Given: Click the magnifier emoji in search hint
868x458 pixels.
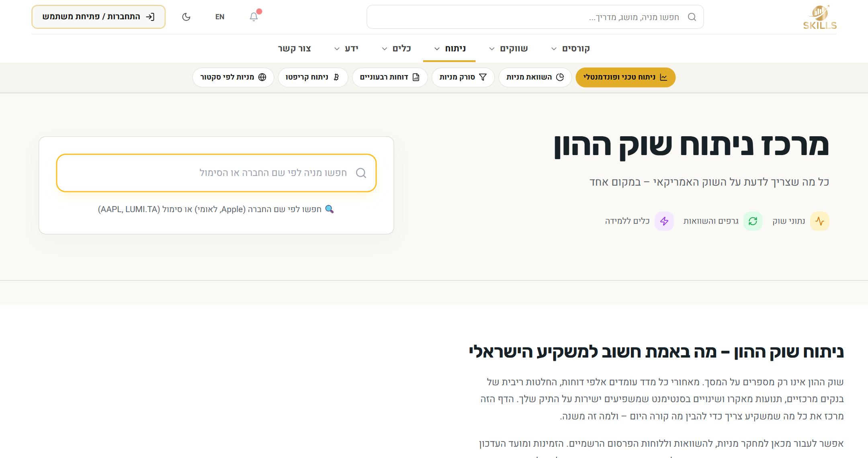Looking at the screenshot, I should coord(330,209).
